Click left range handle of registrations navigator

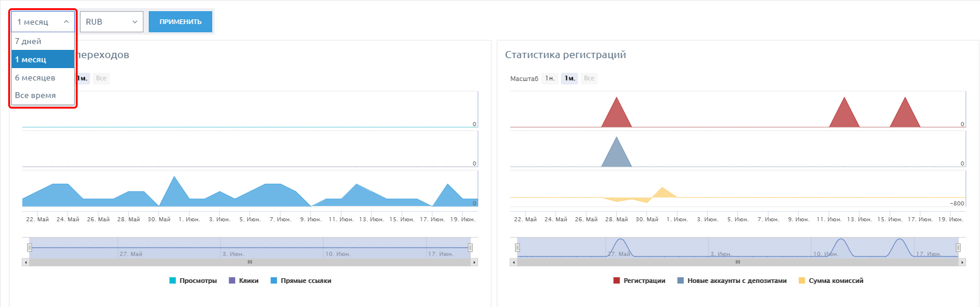point(517,248)
